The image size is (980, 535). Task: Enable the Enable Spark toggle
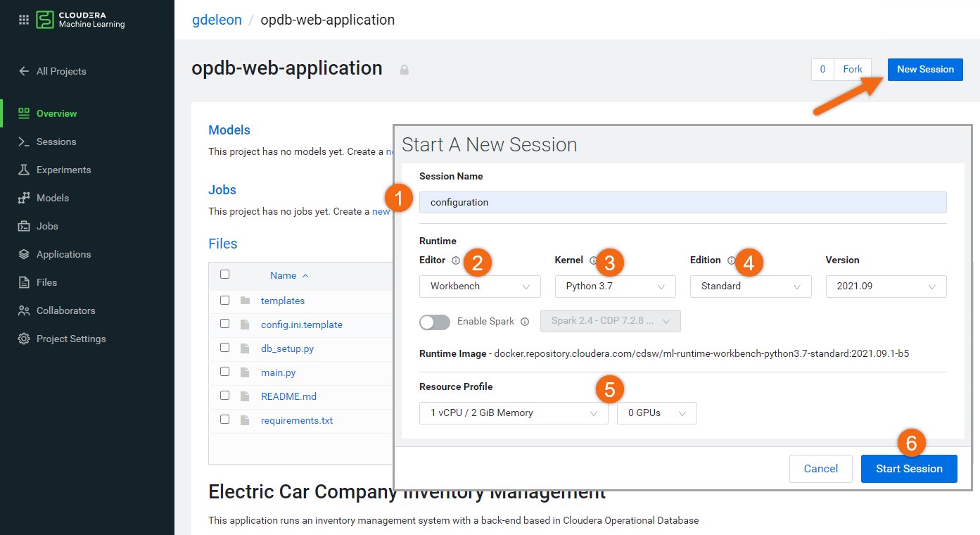pos(435,321)
